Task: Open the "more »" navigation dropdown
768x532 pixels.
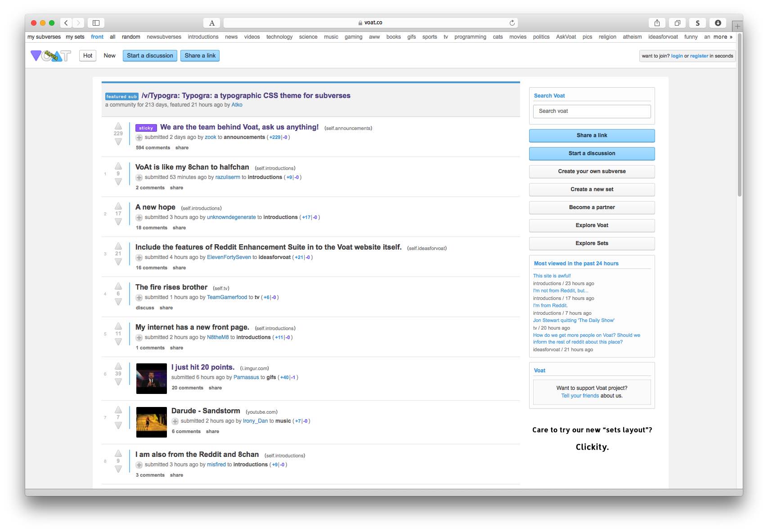Action: point(720,36)
